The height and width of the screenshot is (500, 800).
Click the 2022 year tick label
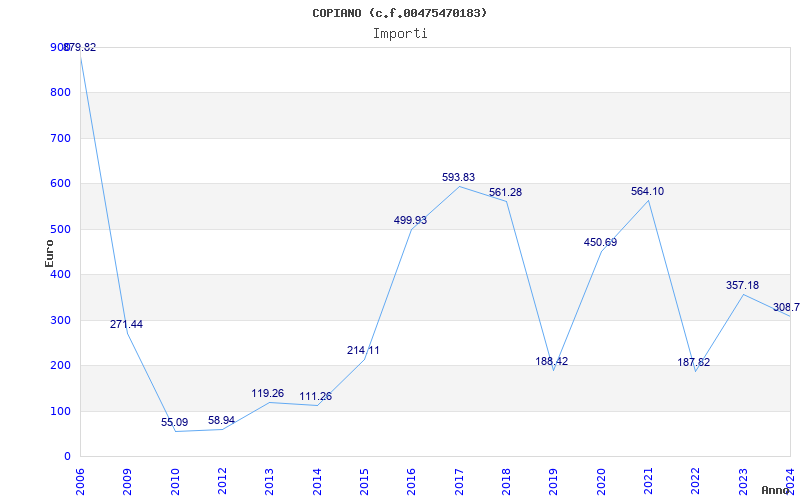pyautogui.click(x=695, y=482)
